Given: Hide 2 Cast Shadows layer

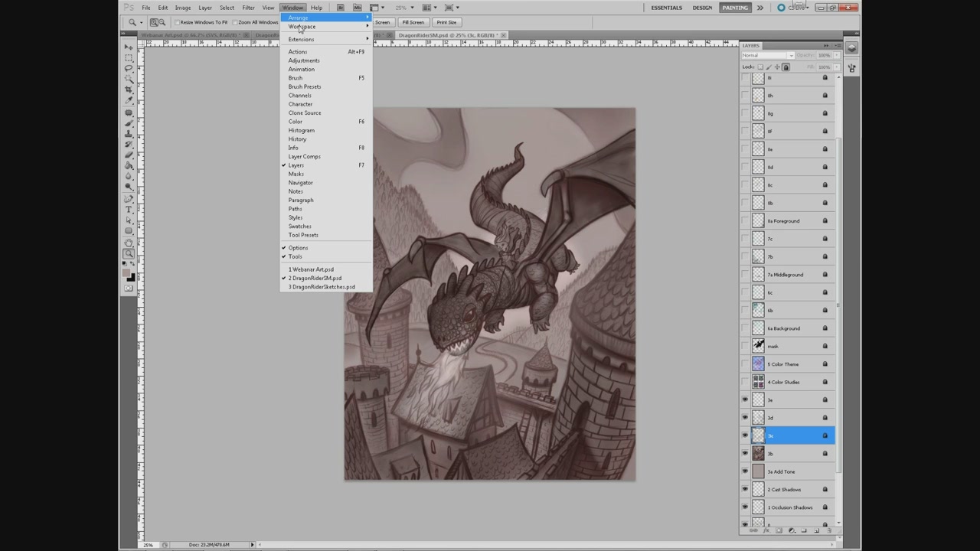Looking at the screenshot, I should point(745,489).
